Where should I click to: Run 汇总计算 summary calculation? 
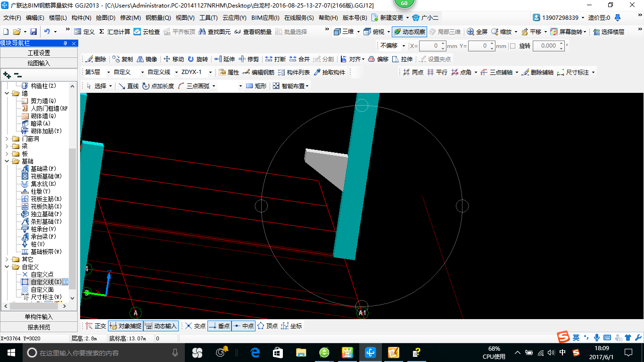(114, 32)
